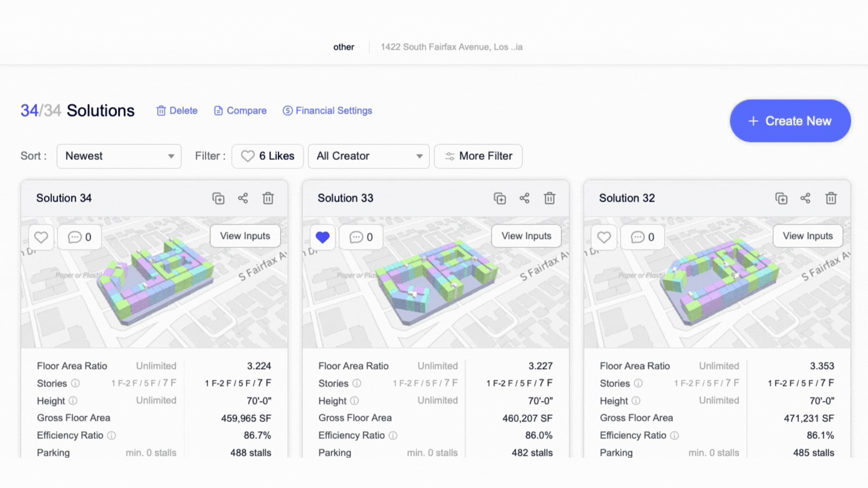The height and width of the screenshot is (488, 868).
Task: Open comments on Solution 33
Action: (361, 237)
